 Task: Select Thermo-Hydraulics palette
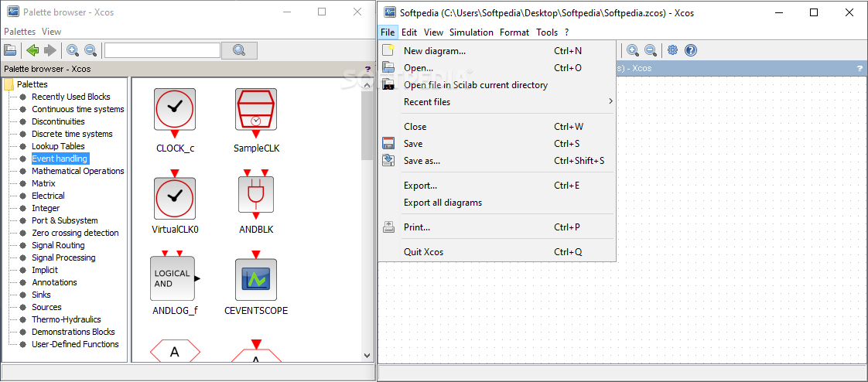[67, 319]
